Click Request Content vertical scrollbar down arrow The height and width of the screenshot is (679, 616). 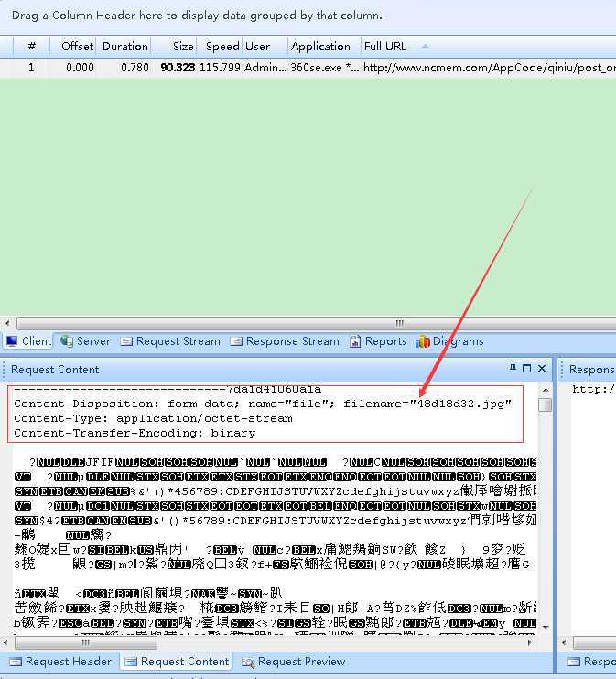tap(546, 627)
